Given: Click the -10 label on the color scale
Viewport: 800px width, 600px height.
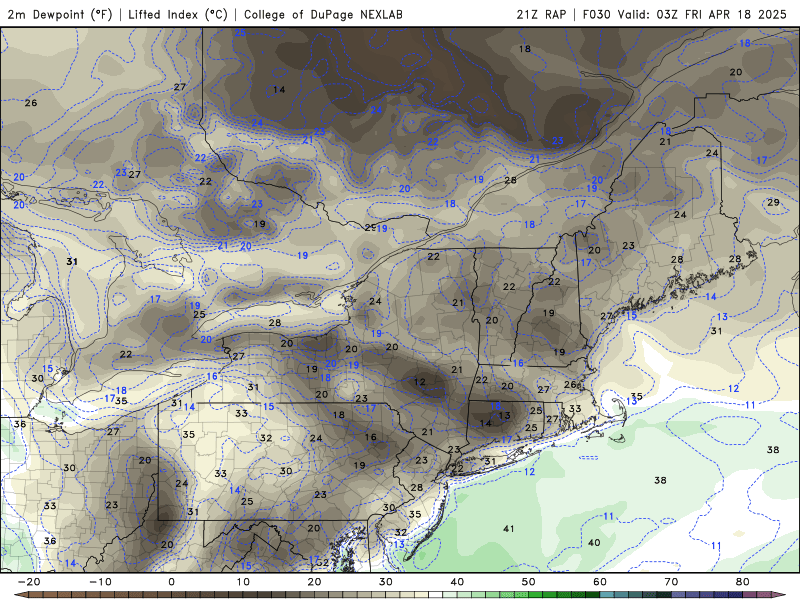Looking at the screenshot, I should point(100,582).
